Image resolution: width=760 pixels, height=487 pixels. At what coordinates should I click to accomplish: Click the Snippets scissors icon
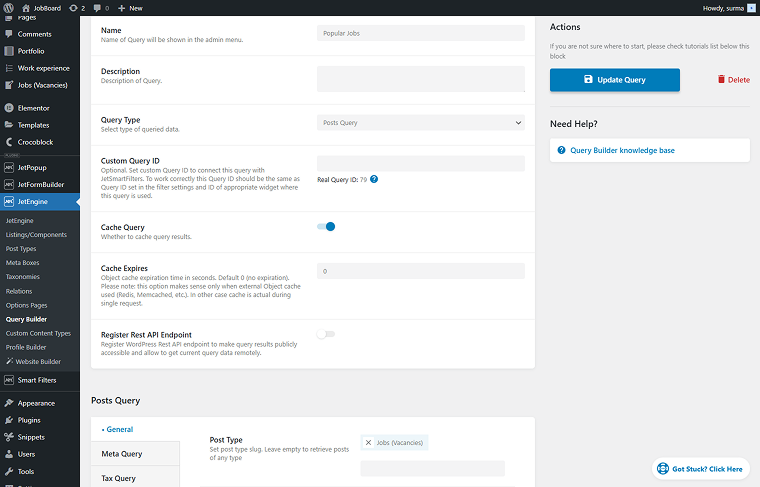point(9,437)
